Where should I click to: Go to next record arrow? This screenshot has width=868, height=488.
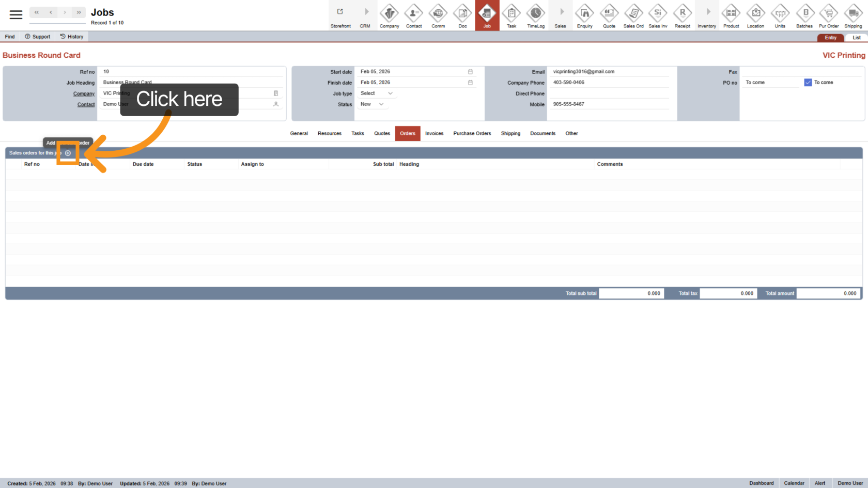tap(65, 12)
